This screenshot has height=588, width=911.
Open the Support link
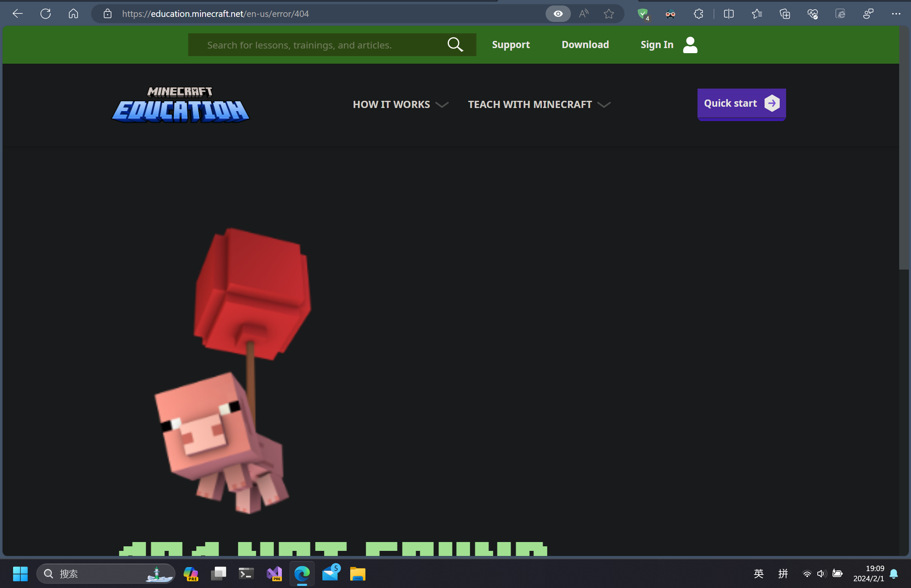coord(511,45)
